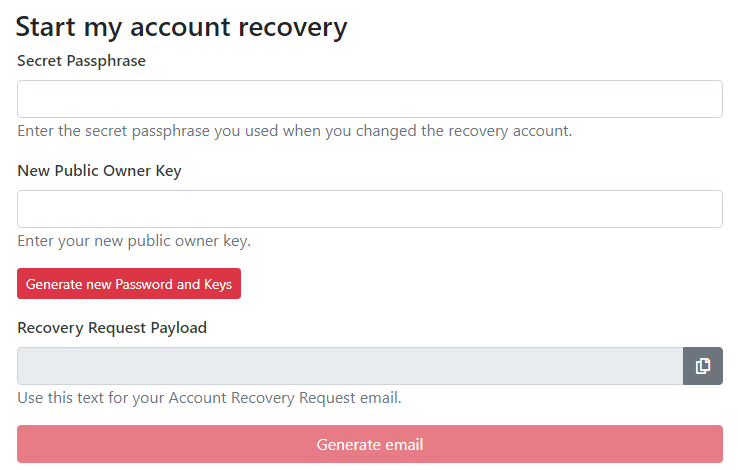Click the New Public Owner Key label
738x470 pixels.
click(x=99, y=171)
